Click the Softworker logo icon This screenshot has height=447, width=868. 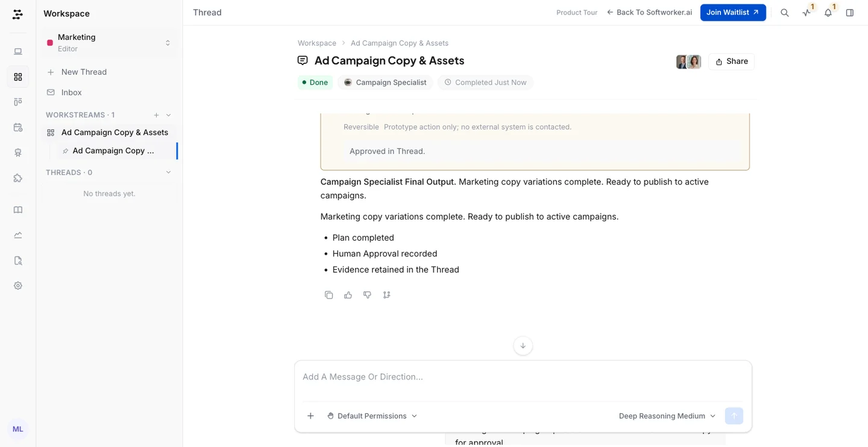pyautogui.click(x=17, y=14)
